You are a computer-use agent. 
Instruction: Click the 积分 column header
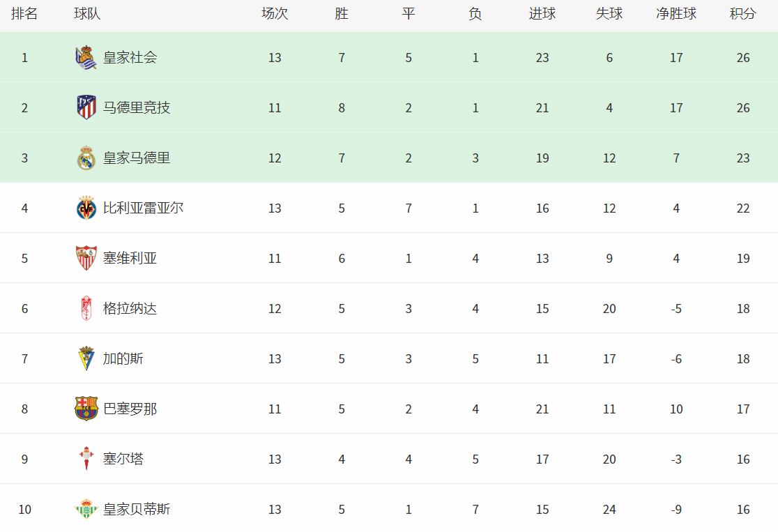743,14
